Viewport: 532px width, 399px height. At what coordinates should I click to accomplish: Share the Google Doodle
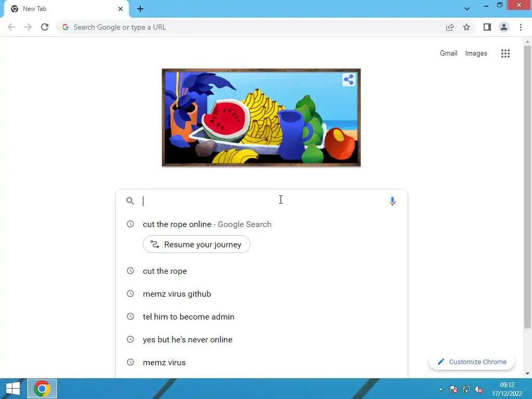click(x=349, y=79)
